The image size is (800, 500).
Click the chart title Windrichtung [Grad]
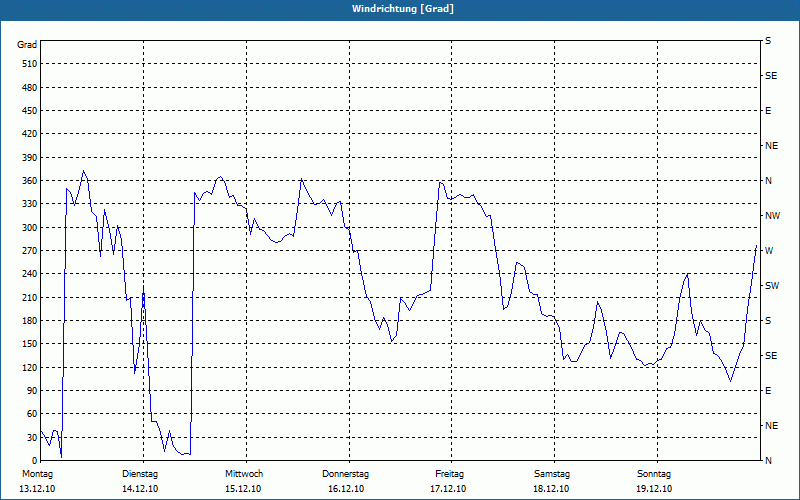pyautogui.click(x=403, y=9)
